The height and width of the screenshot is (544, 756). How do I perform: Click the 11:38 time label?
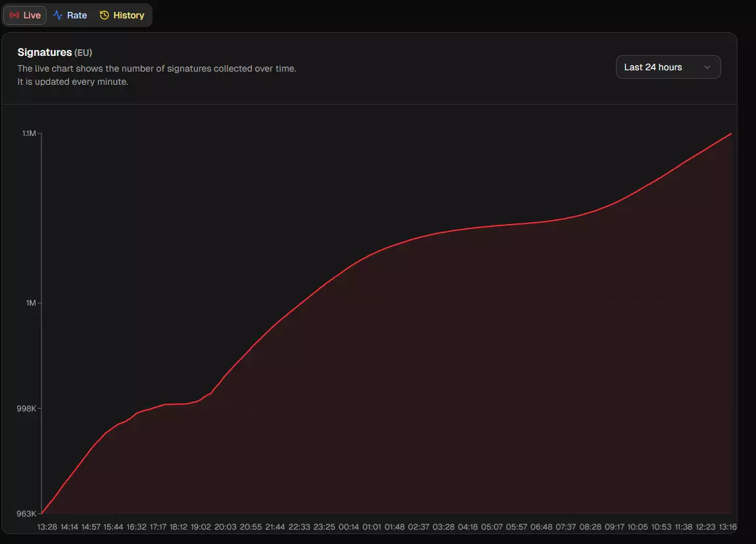pyautogui.click(x=683, y=527)
